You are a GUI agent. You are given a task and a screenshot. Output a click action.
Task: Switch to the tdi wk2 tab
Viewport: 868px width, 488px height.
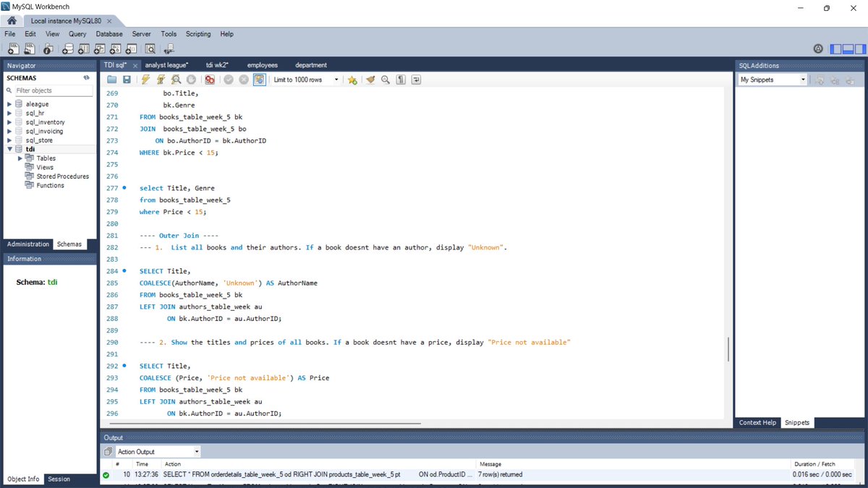tap(218, 65)
